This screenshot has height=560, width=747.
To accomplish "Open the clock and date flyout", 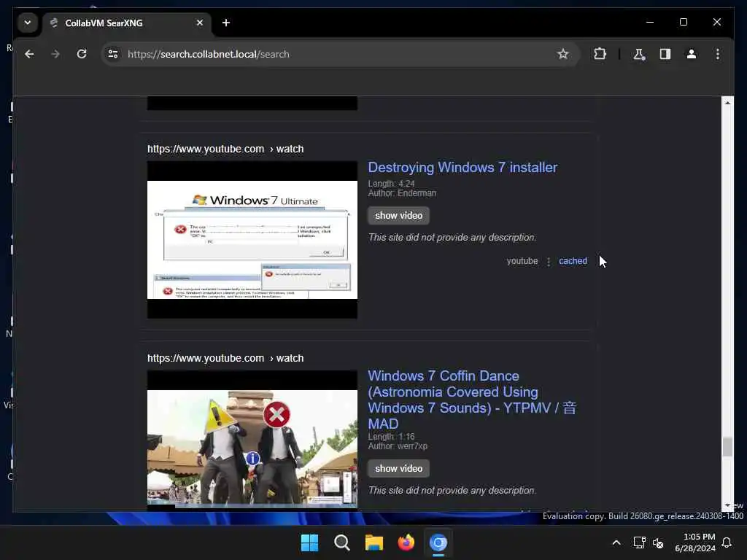I will 695,542.
